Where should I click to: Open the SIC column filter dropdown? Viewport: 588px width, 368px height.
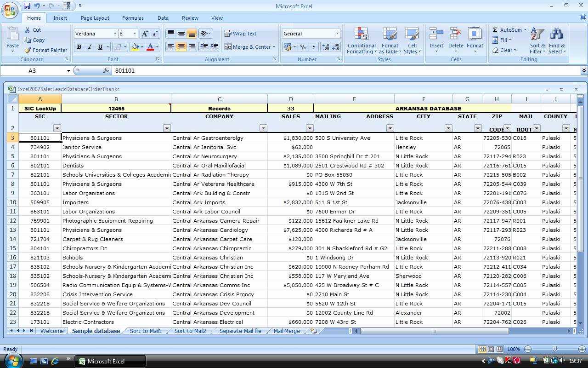pyautogui.click(x=57, y=128)
